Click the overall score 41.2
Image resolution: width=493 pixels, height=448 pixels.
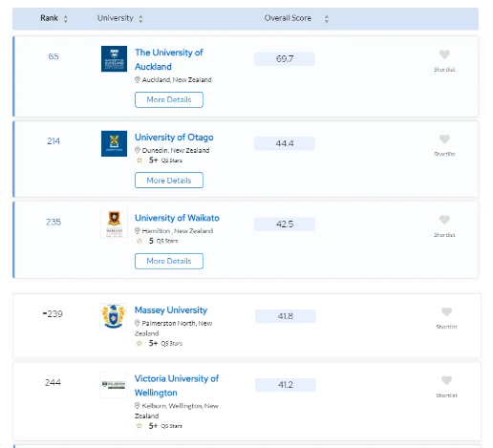coord(286,385)
